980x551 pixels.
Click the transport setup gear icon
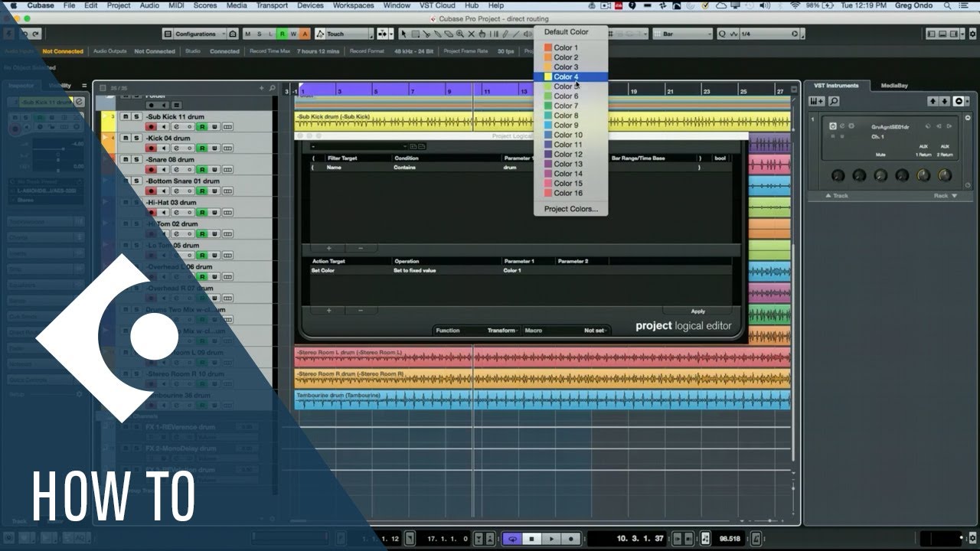(971, 539)
